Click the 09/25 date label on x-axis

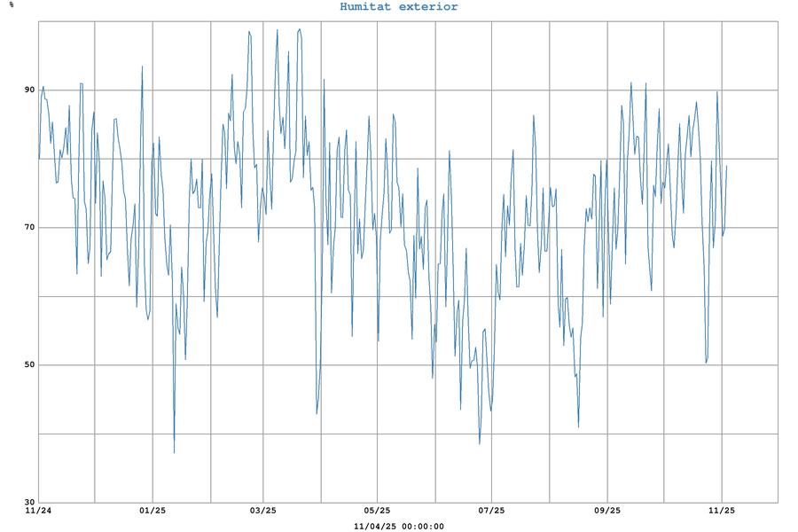[x=607, y=511]
